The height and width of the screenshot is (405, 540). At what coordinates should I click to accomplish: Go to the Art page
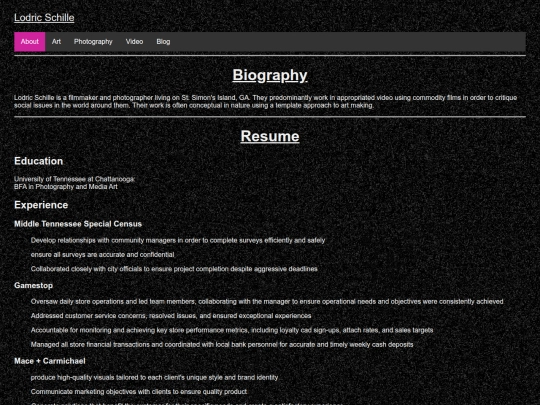(56, 42)
